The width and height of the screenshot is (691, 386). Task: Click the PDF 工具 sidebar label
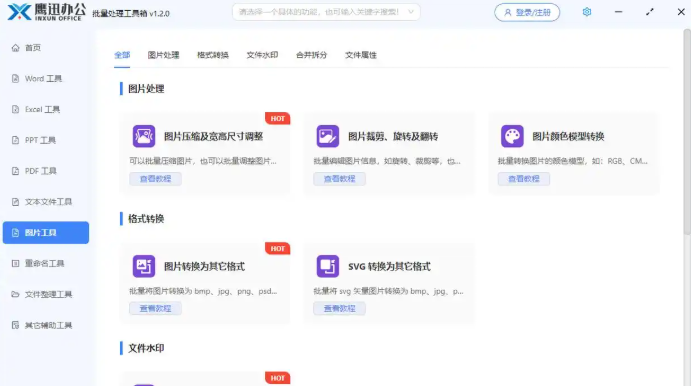pyautogui.click(x=41, y=171)
